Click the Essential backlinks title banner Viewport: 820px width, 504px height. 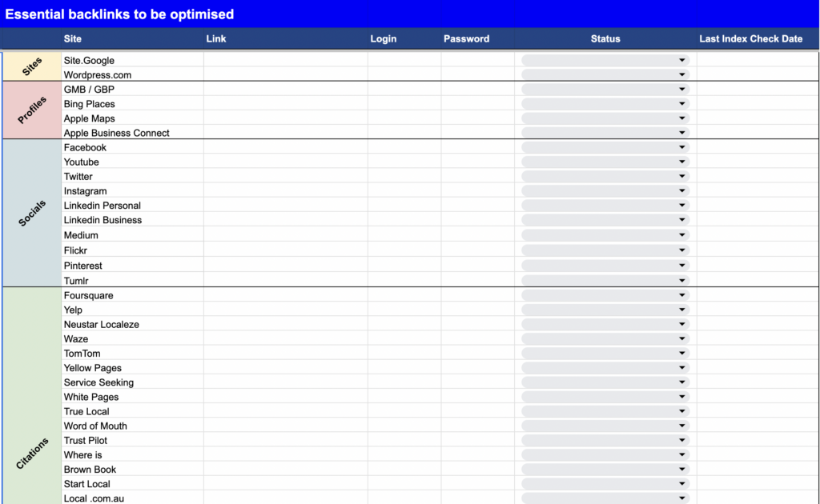(x=410, y=14)
